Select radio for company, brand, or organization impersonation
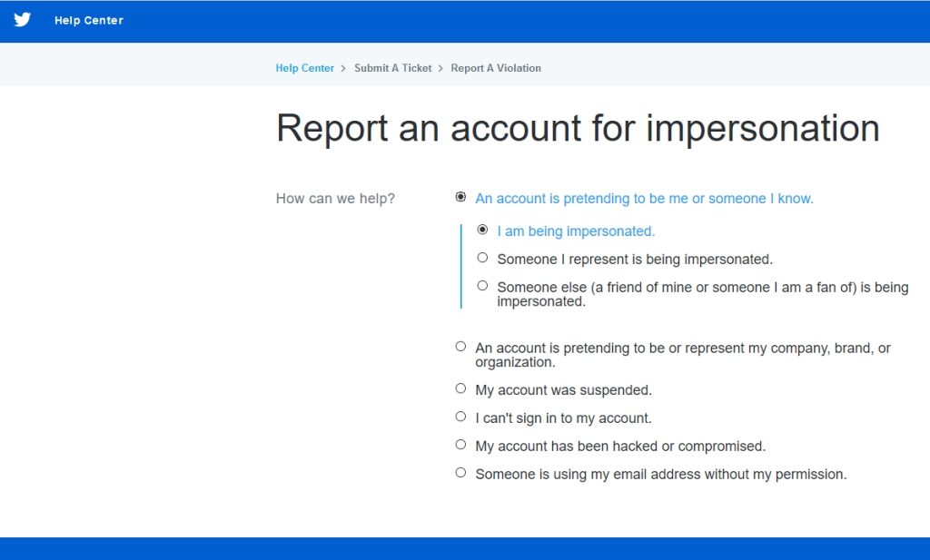The image size is (930, 560). pyautogui.click(x=460, y=347)
